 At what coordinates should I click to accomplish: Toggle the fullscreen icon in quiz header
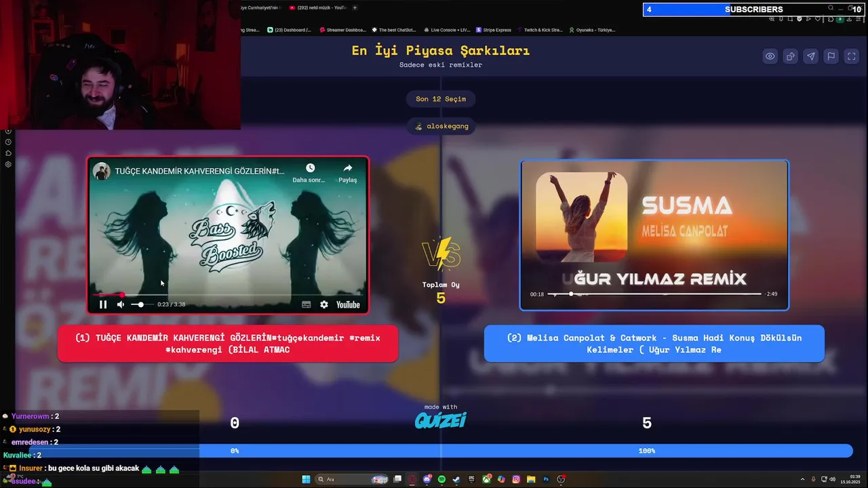852,56
